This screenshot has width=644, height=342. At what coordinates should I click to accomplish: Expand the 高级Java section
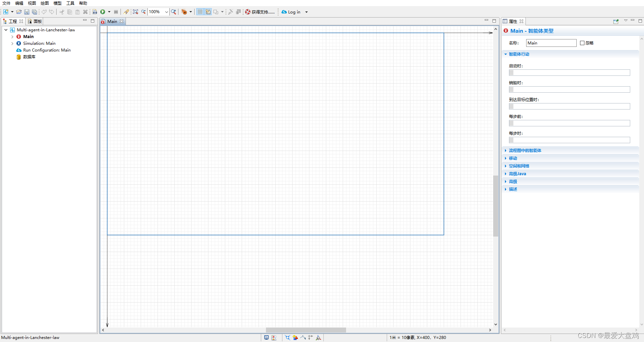click(x=517, y=174)
